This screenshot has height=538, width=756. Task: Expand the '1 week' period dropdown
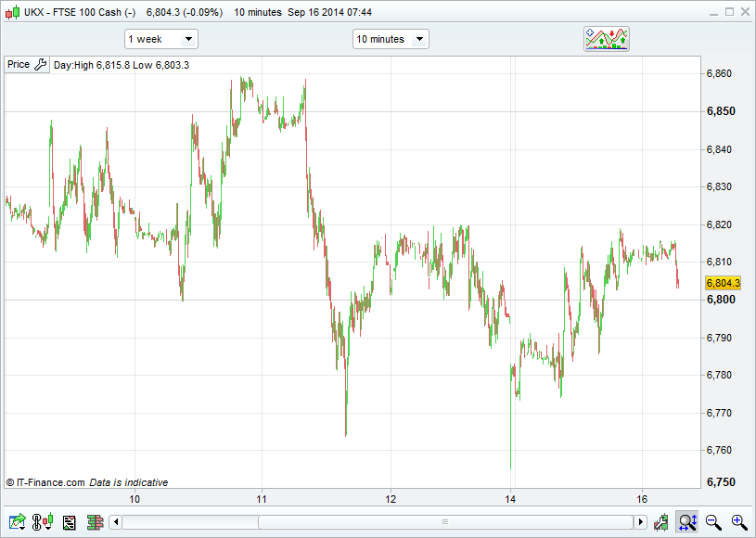click(x=161, y=39)
